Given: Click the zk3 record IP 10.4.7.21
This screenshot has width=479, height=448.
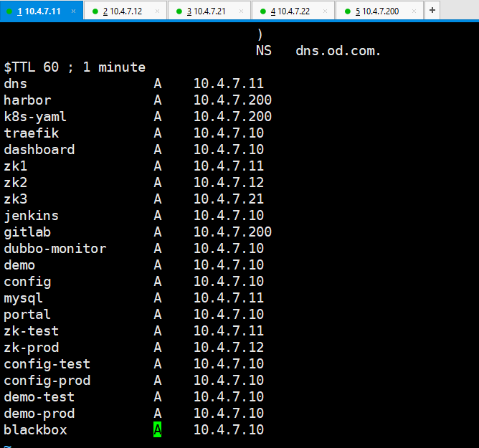Looking at the screenshot, I should [x=228, y=199].
